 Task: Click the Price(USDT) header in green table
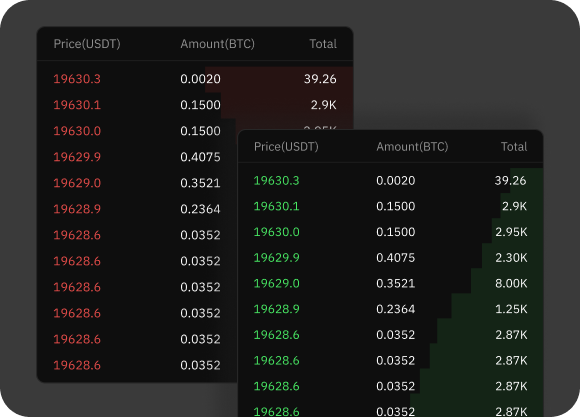pos(286,147)
